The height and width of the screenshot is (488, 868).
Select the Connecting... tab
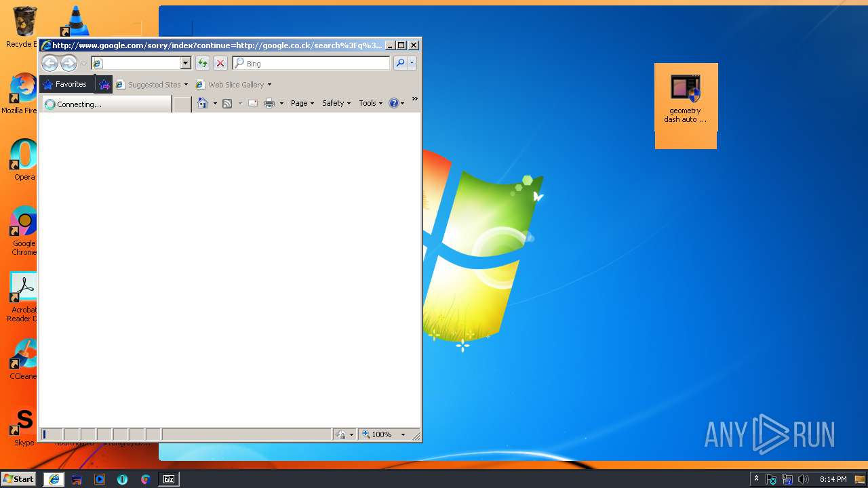coord(106,104)
